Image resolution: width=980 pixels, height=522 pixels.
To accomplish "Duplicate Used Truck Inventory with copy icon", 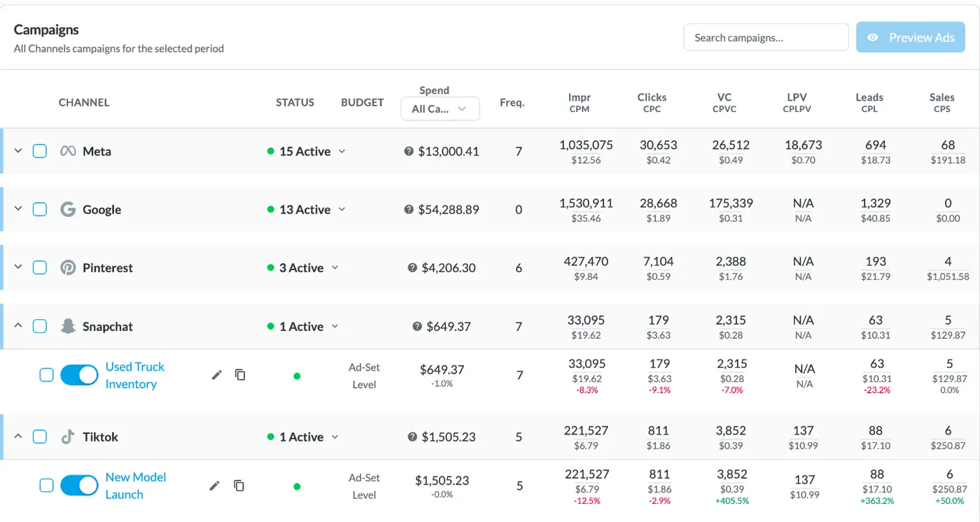I will (x=240, y=375).
